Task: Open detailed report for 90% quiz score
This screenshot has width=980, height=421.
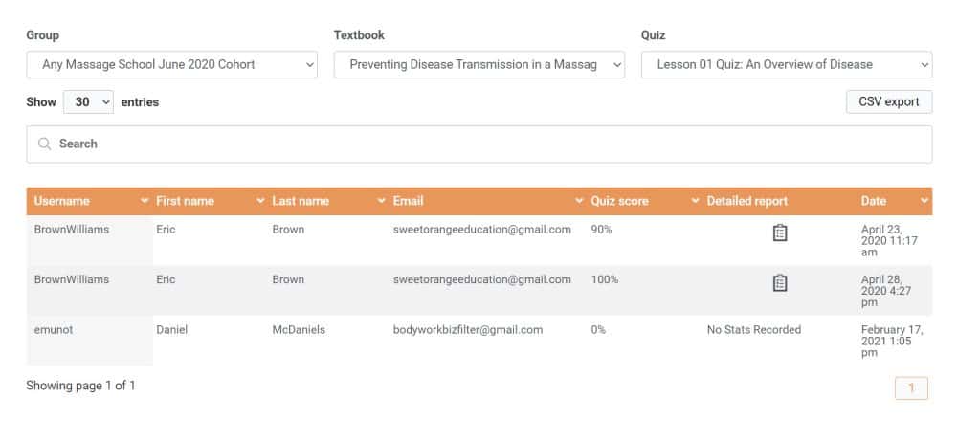Action: click(x=779, y=233)
